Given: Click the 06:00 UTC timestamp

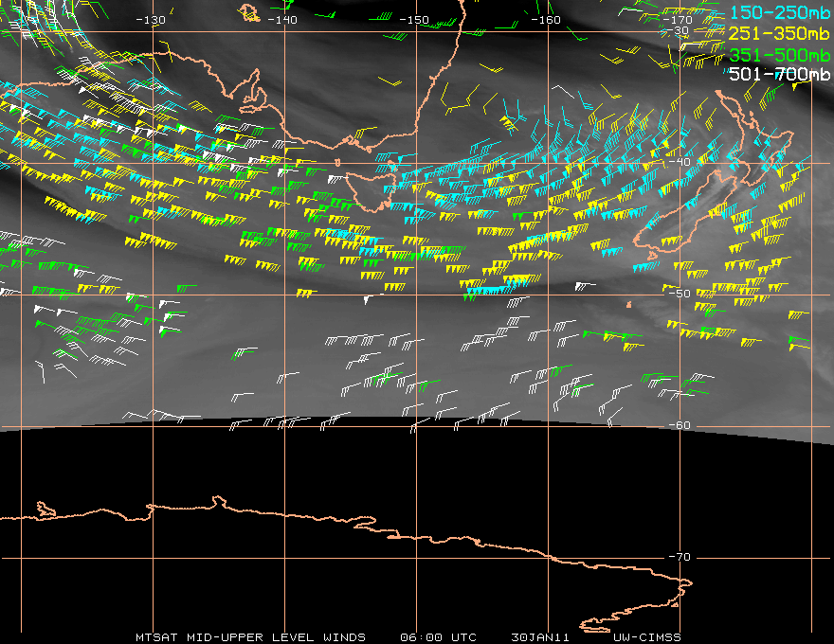Looking at the screenshot, I should pos(438,637).
